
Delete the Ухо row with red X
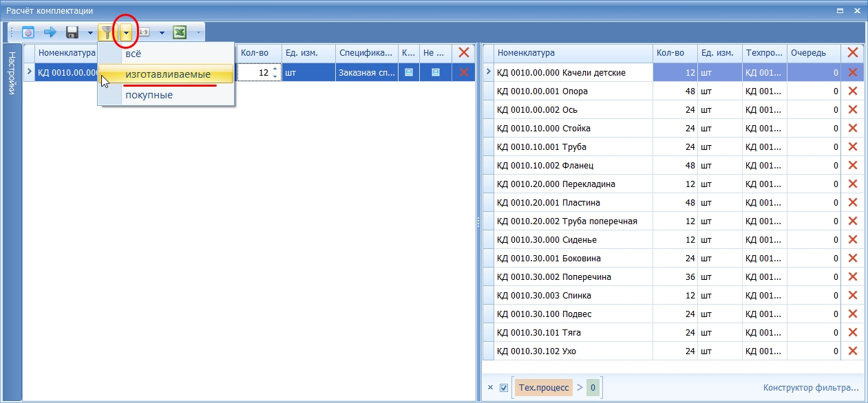click(852, 351)
